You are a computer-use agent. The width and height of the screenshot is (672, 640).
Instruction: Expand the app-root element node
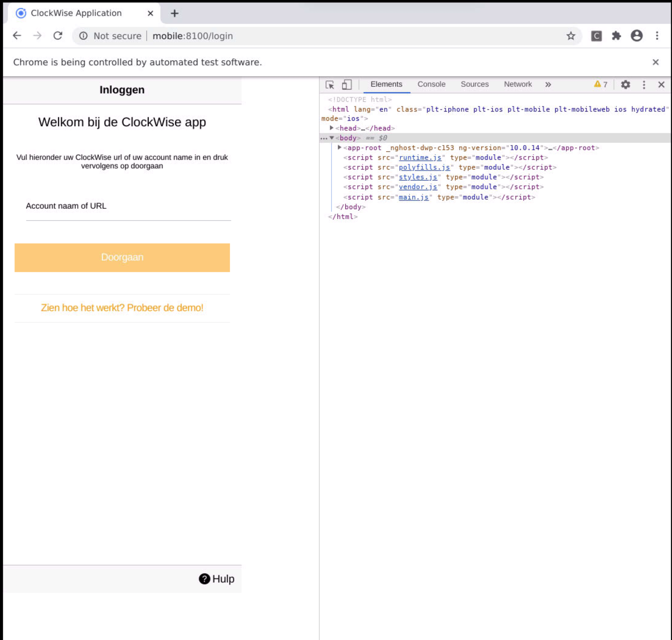[x=339, y=148]
